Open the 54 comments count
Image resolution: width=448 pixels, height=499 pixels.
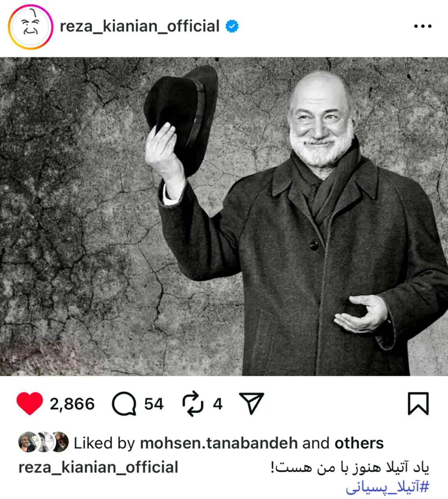point(154,404)
